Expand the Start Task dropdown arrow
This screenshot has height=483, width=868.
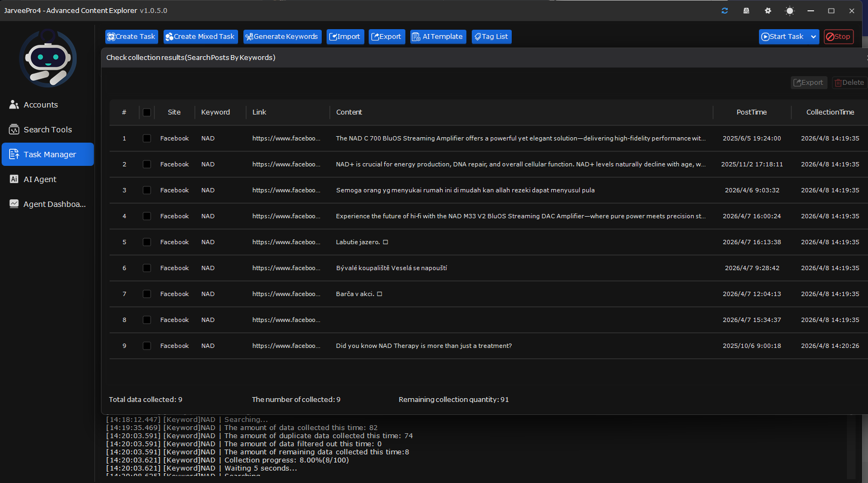click(813, 37)
